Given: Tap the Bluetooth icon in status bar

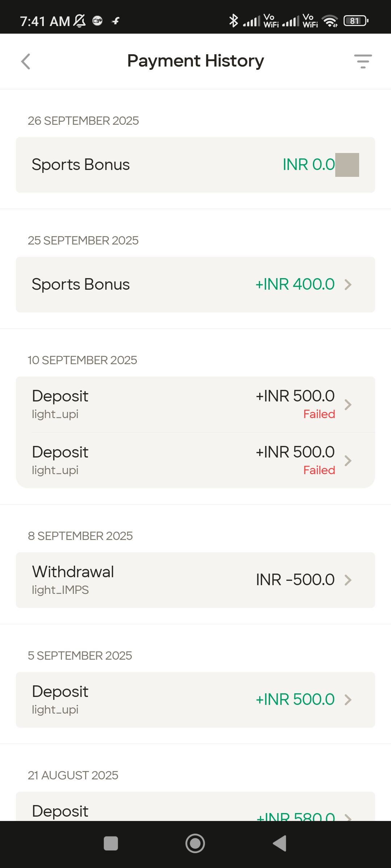Looking at the screenshot, I should (234, 21).
